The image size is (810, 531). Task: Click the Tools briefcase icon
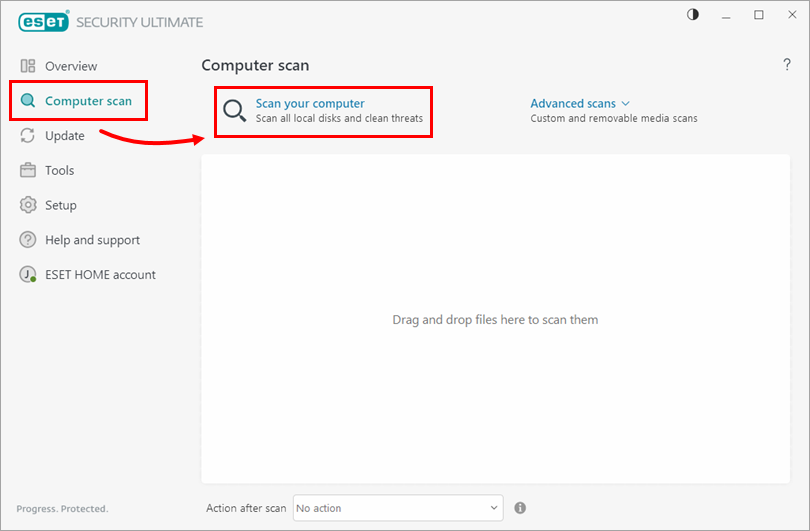[28, 171]
